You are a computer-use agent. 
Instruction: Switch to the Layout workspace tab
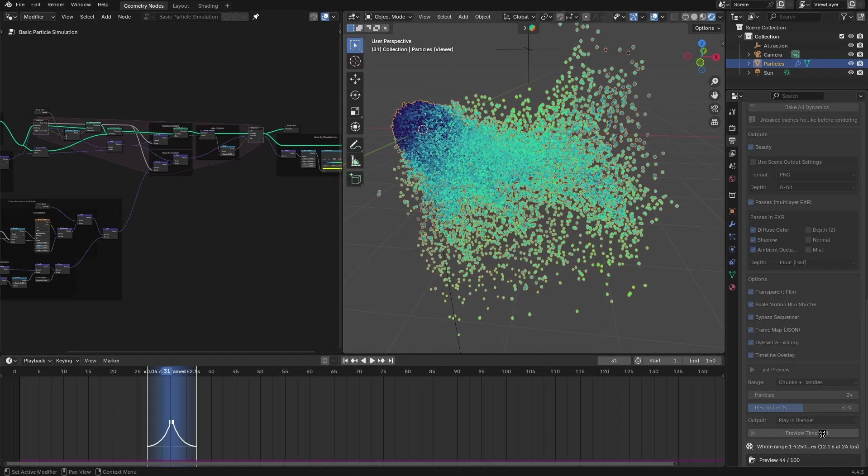pyautogui.click(x=181, y=6)
